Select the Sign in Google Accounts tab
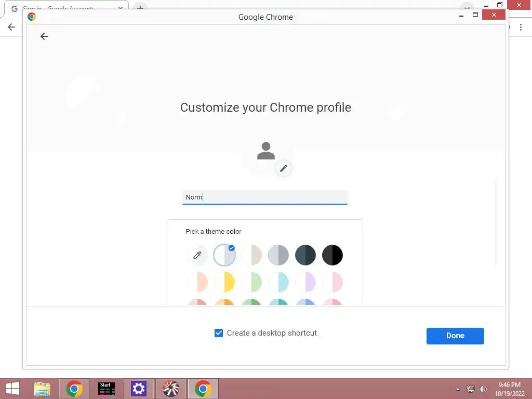The image size is (532, 399). tap(66, 7)
